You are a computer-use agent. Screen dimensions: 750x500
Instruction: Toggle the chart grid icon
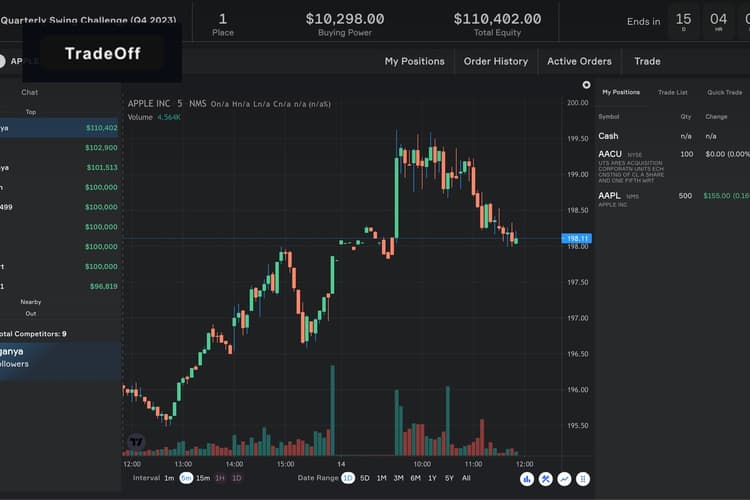coord(583,479)
